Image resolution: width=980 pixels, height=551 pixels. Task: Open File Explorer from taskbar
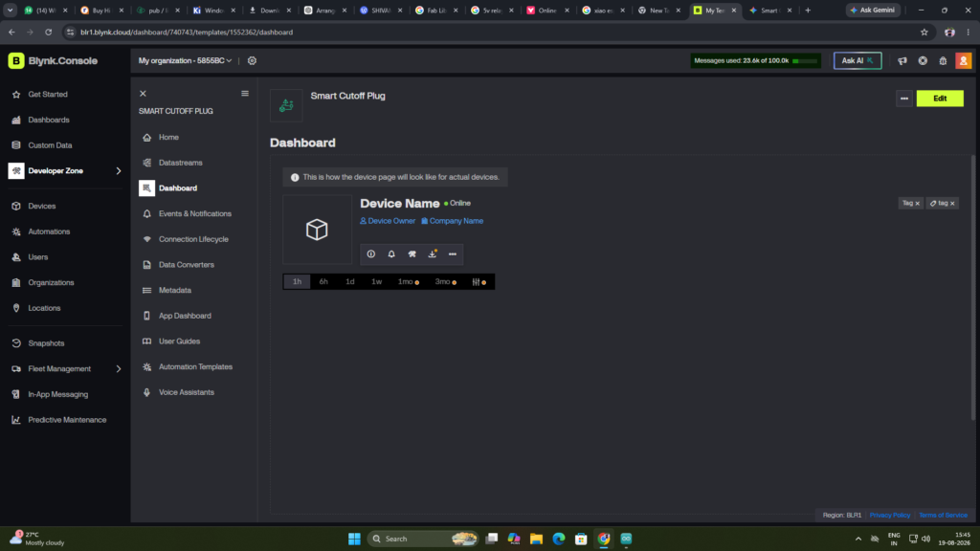536,540
